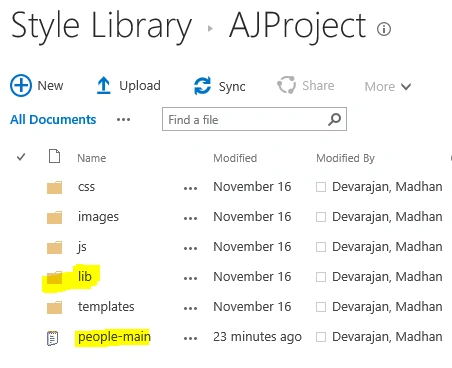
Task: Select the All Documents view
Action: click(53, 119)
